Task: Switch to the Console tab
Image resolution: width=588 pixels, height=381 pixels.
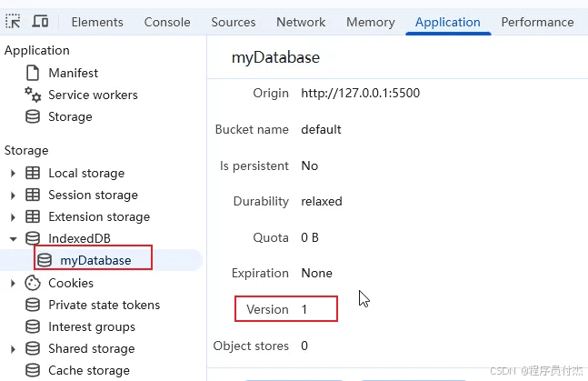Action: 167,22
